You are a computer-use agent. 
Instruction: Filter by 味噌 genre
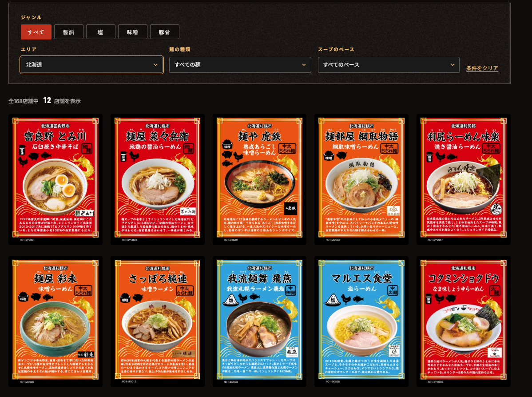click(133, 32)
